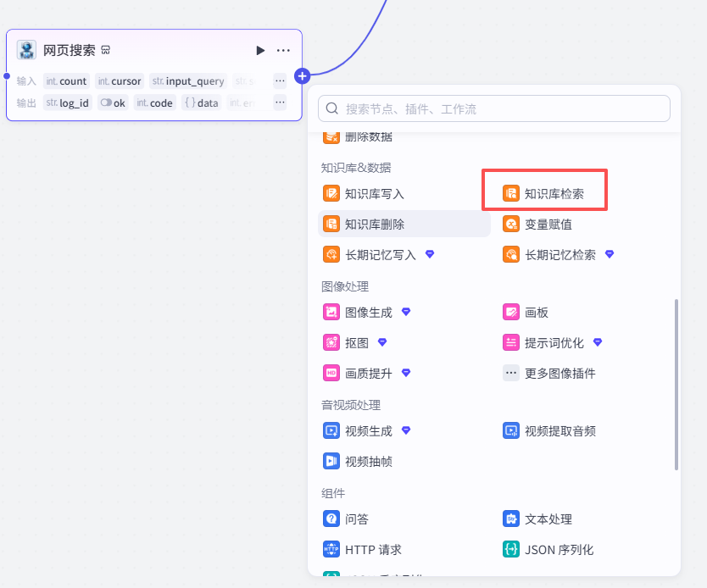Choose the 知识库删除 node icon
707x588 pixels.
point(331,225)
